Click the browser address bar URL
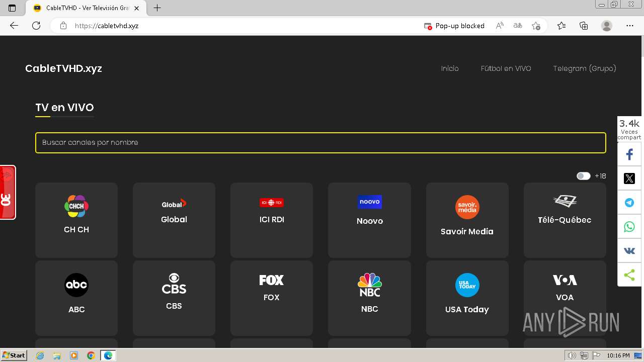The height and width of the screenshot is (362, 644). (x=107, y=26)
